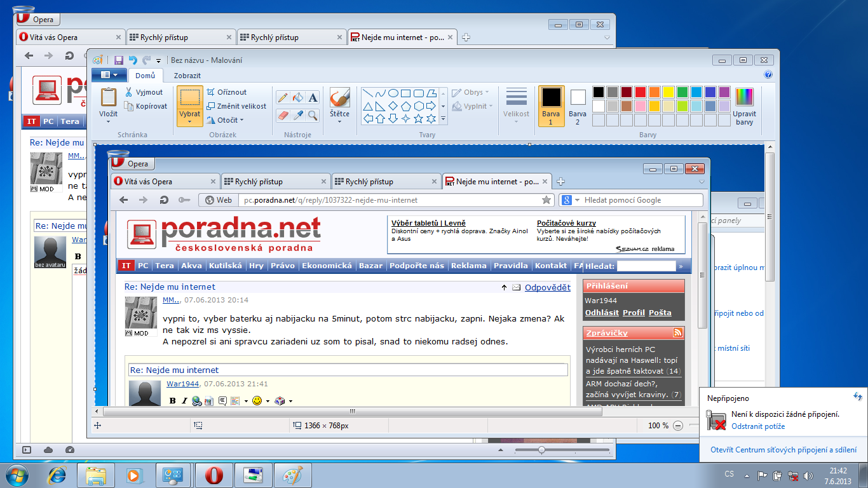
Task: Pick the Color picker eyedropper tool
Action: point(297,115)
